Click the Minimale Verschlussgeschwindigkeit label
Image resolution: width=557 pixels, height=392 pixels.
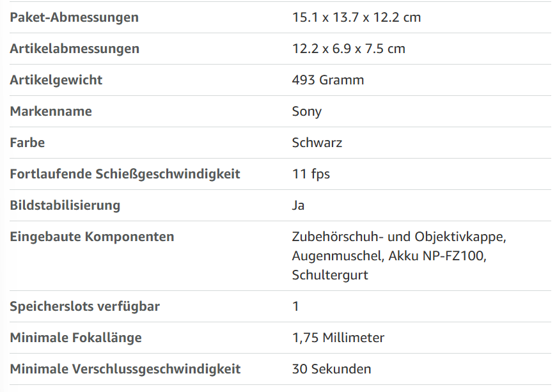point(125,369)
